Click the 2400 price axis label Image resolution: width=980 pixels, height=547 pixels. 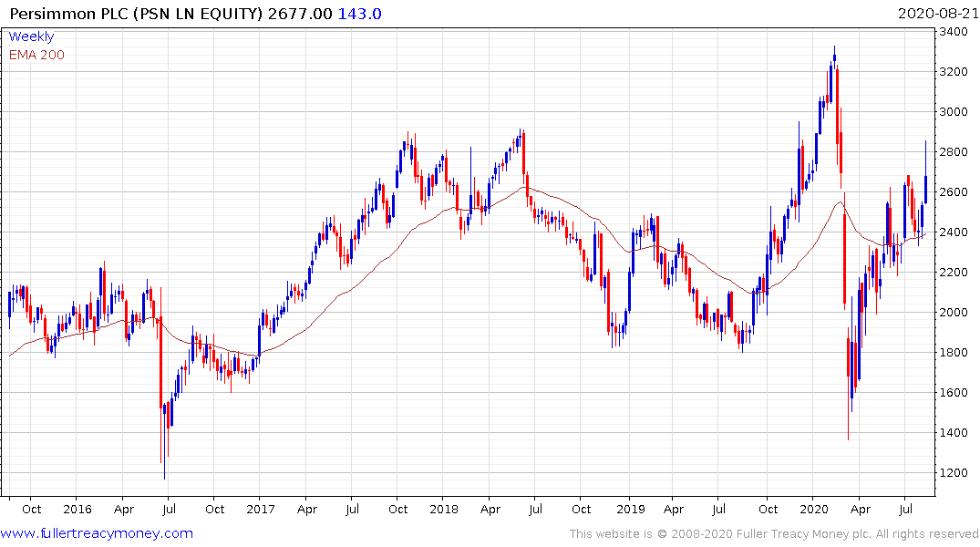954,232
